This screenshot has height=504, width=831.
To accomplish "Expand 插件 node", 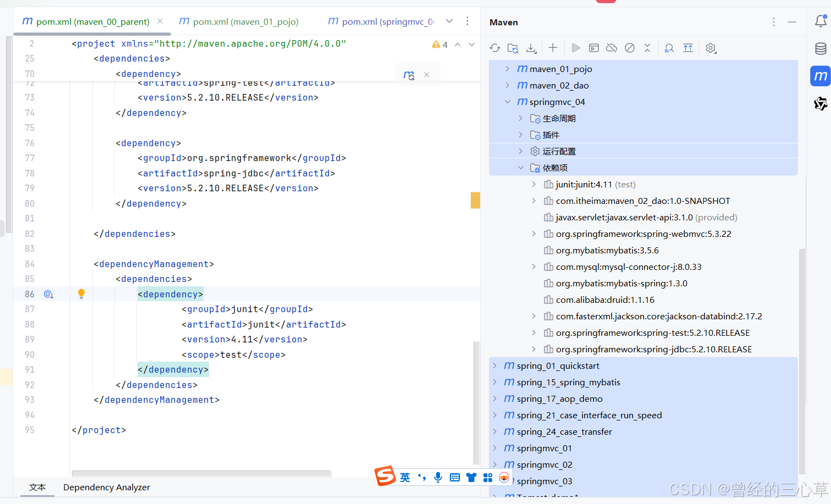I will click(x=520, y=135).
